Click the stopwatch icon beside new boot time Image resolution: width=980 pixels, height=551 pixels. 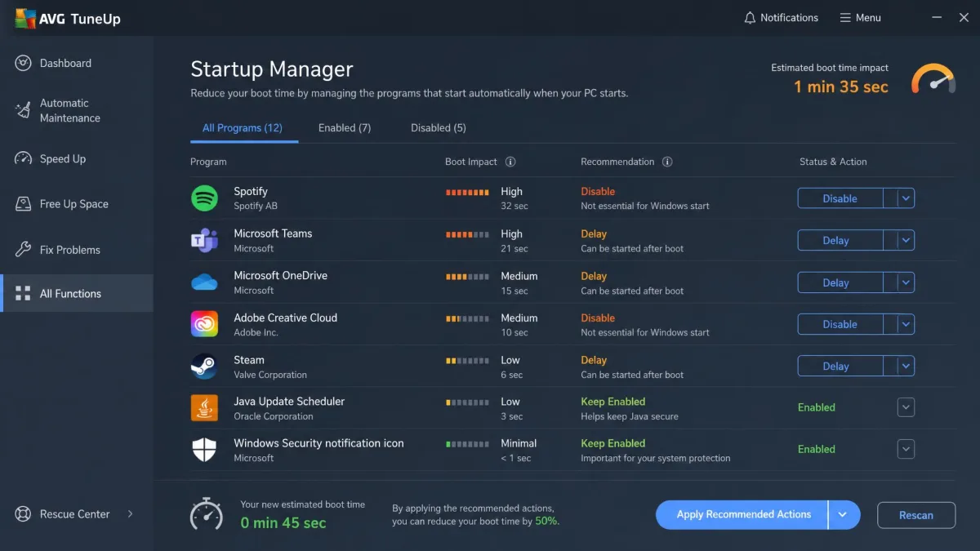207,513
